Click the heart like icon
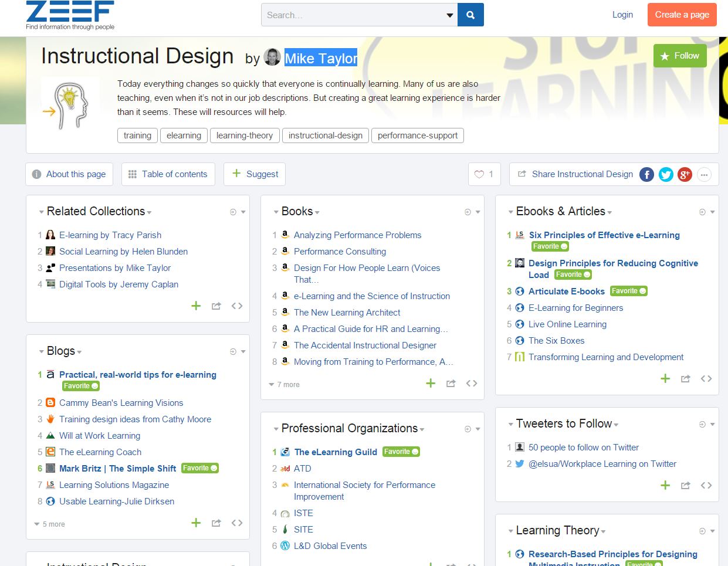This screenshot has height=566, width=728. (x=479, y=174)
